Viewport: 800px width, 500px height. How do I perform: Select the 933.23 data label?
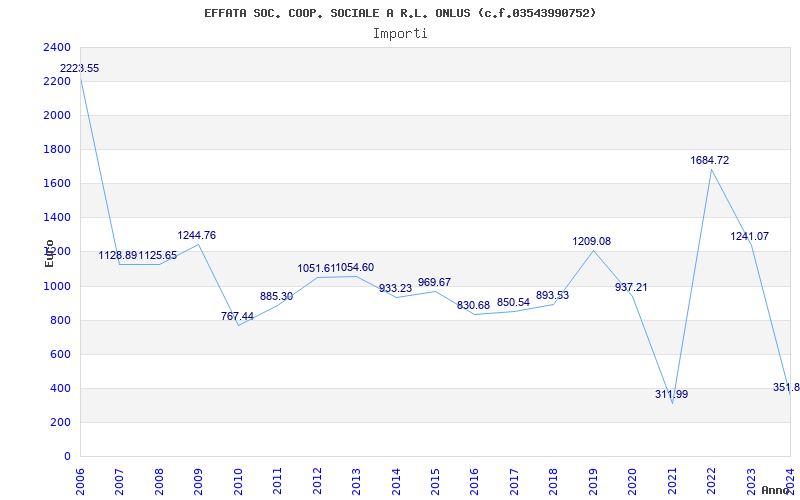[x=395, y=288]
